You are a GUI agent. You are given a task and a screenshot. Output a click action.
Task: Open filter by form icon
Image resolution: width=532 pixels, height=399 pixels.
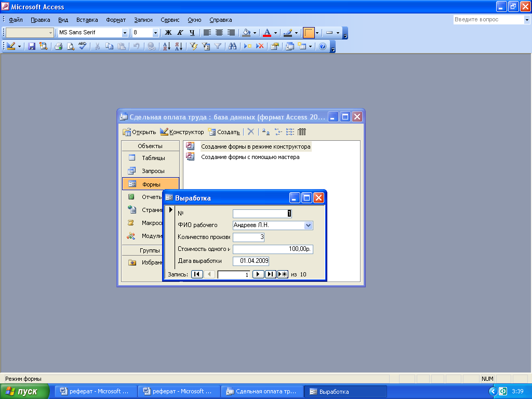206,46
